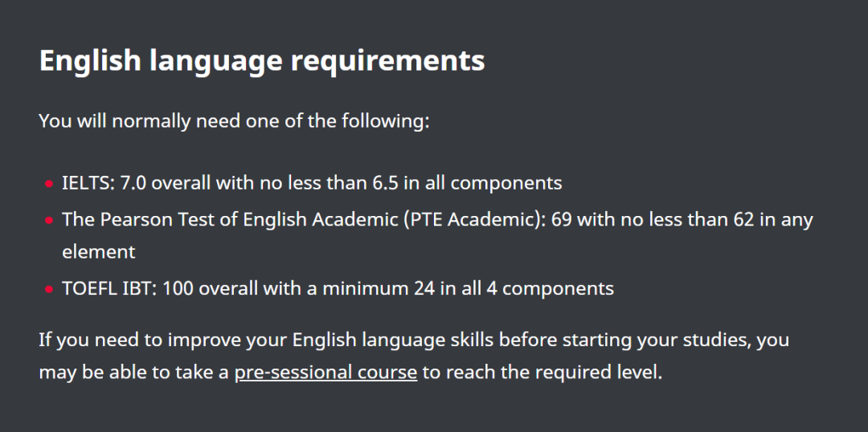Click the '6.5 in all components' text
Viewport: 868px width, 432px height.
(x=467, y=183)
